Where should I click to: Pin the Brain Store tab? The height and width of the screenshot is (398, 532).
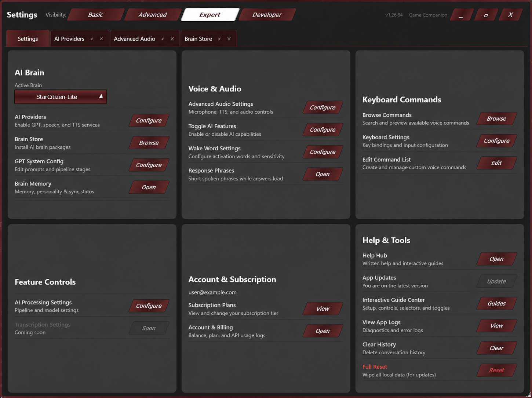pos(219,39)
